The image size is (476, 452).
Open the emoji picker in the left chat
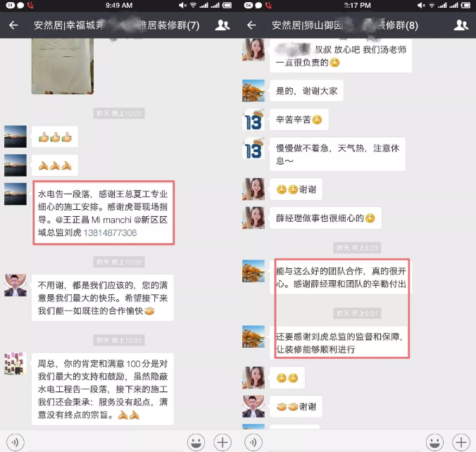tap(196, 442)
